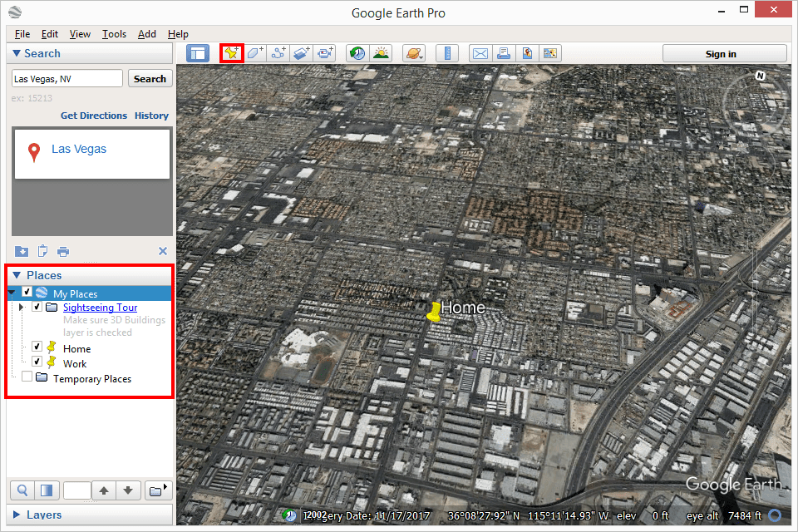Open the Show Ruler tool
Screen dimensions: 798x532
(448, 53)
